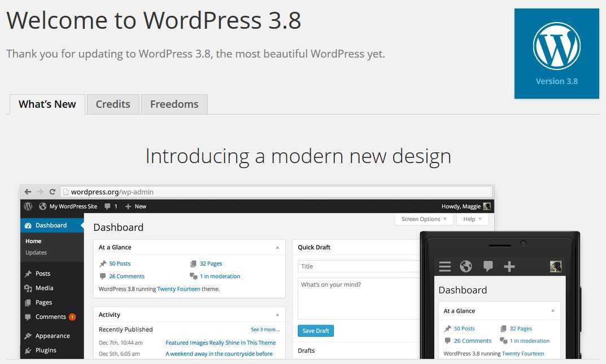The height and width of the screenshot is (364, 606).
Task: Click Twenty Fourteen link on phone screen
Action: point(523,354)
